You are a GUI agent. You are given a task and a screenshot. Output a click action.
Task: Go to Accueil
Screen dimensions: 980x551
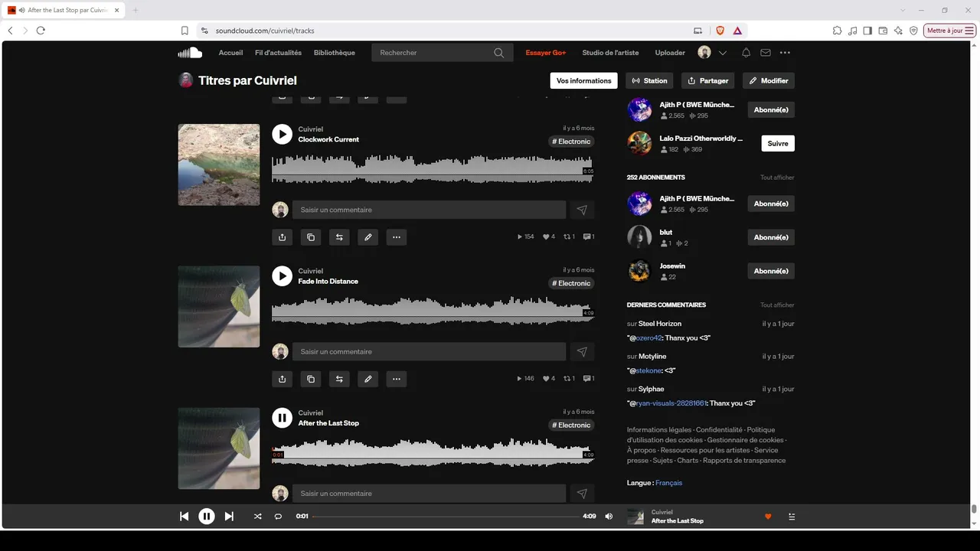pyautogui.click(x=230, y=53)
